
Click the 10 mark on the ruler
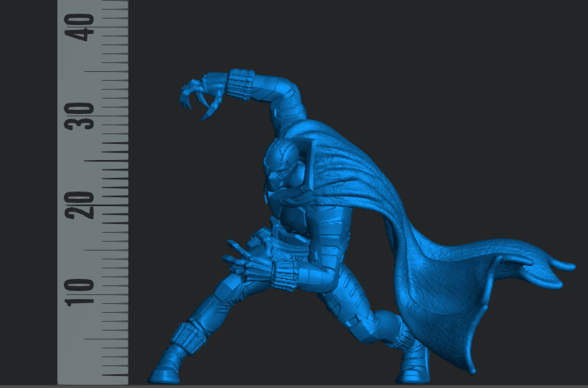coord(79,293)
